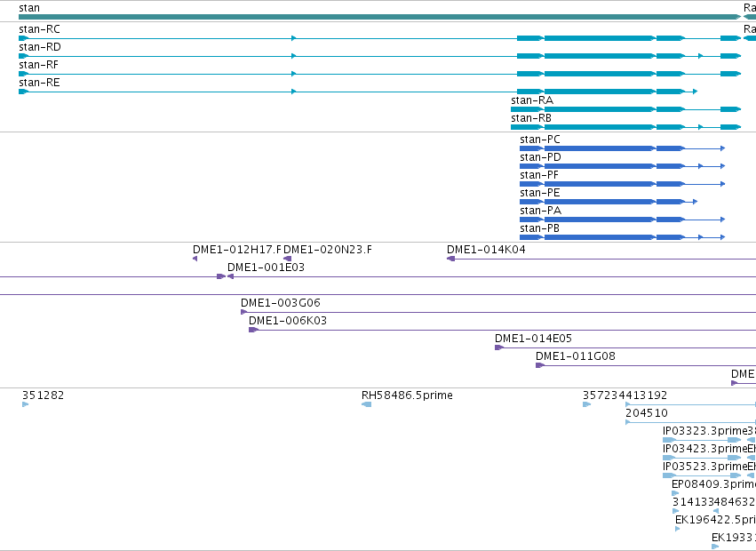
Task: Select the long coding block of stan-PC
Action: coord(600,148)
